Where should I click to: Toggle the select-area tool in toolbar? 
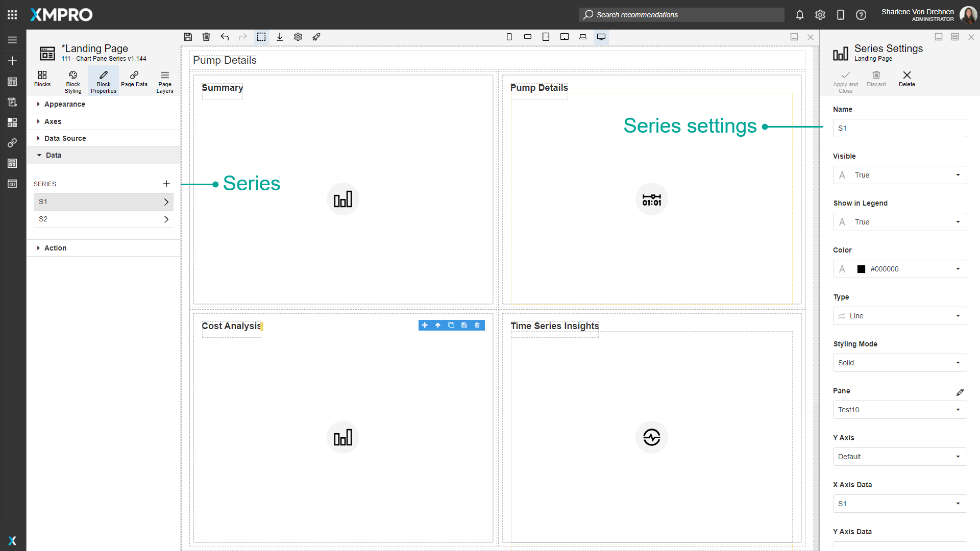click(261, 37)
